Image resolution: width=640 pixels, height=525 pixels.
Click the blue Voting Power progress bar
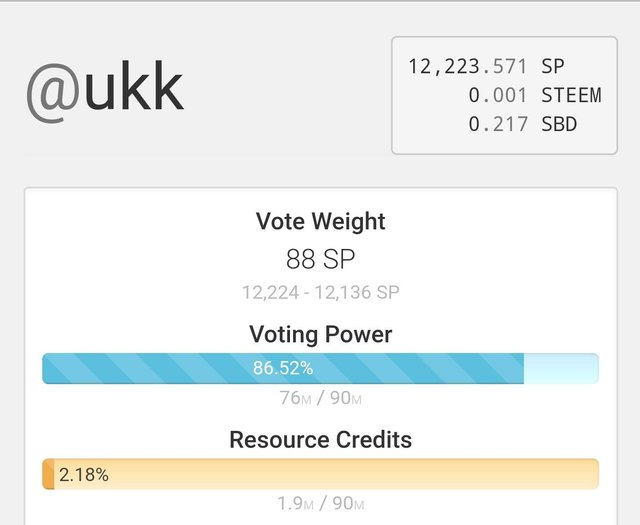[320, 368]
